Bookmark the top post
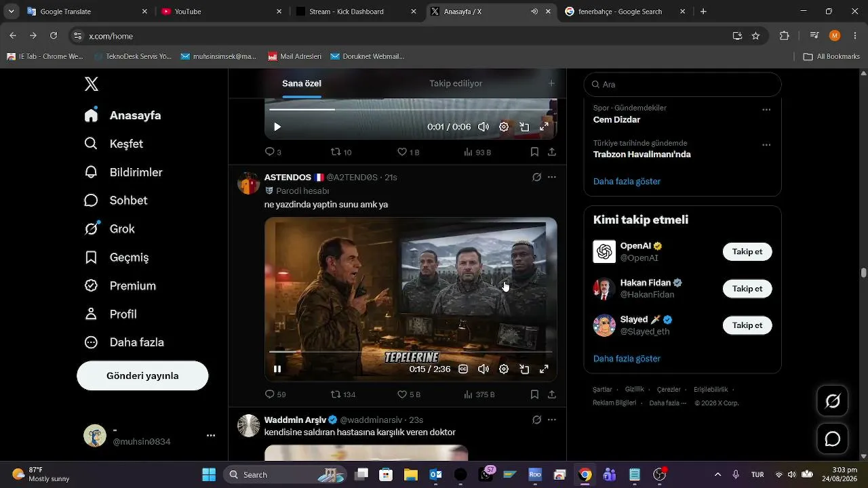 click(x=534, y=152)
